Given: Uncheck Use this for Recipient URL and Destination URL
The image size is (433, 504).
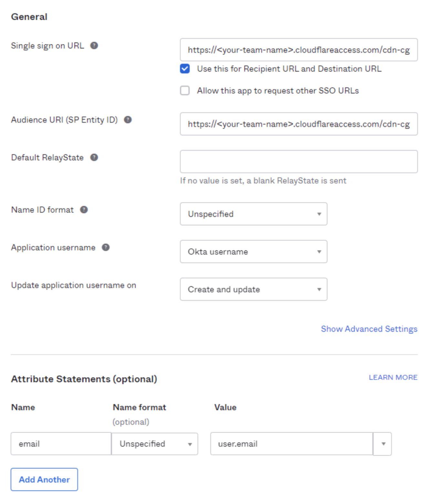Looking at the screenshot, I should (185, 69).
